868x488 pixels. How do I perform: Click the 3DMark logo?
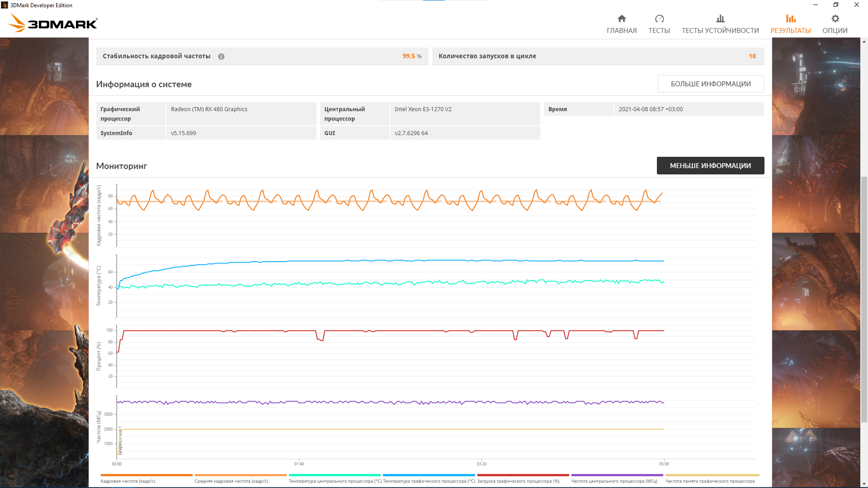point(53,23)
